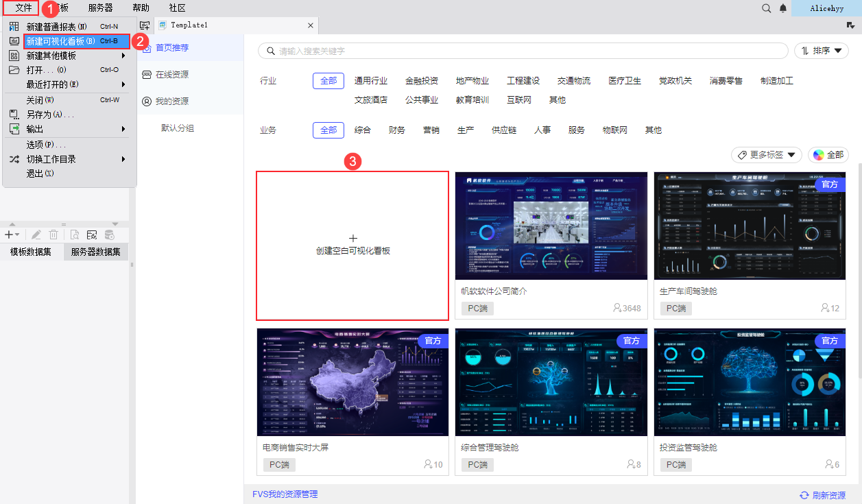Open the 文件 menu
Viewport: 862px width, 504px height.
23,8
